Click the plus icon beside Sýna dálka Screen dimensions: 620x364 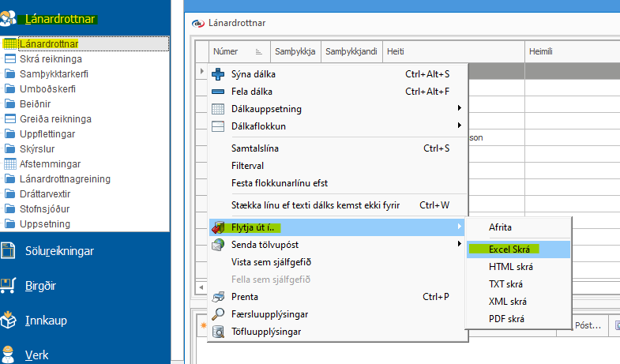(x=220, y=74)
